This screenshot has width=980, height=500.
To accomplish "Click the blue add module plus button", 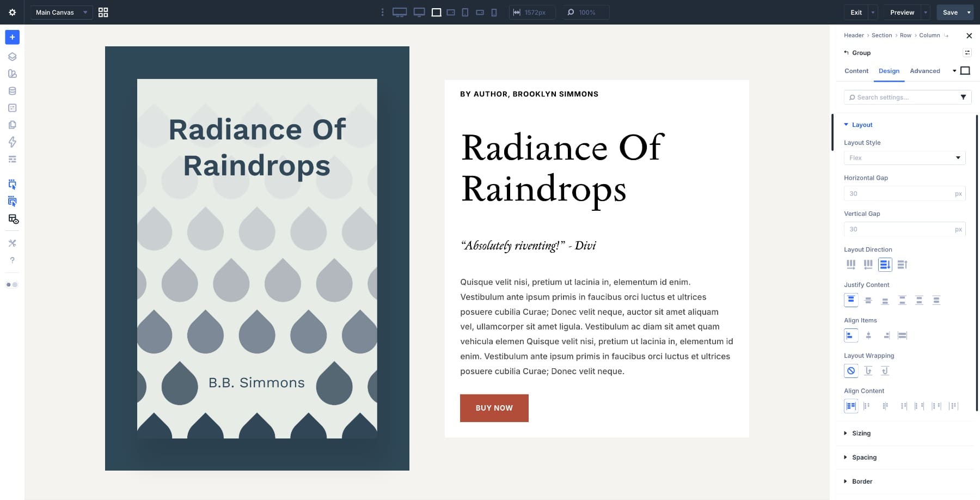I will (12, 37).
